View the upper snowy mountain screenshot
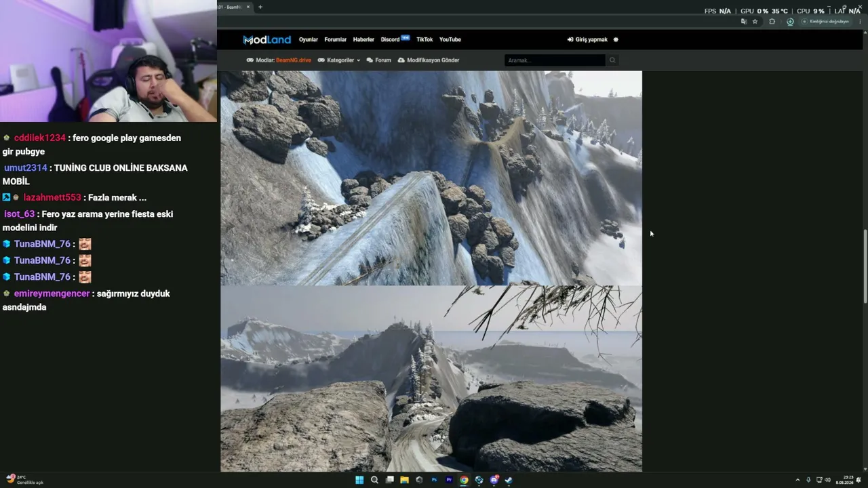Screen dimensions: 868x488 (x=431, y=178)
